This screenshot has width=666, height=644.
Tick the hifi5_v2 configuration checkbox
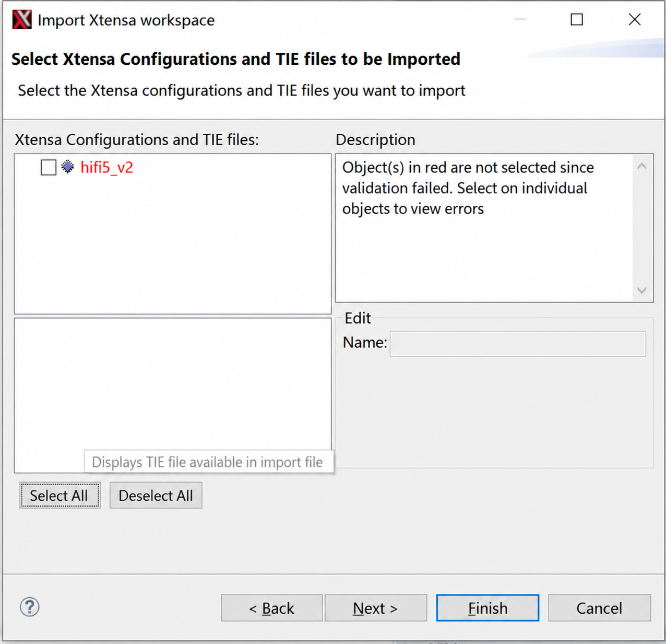49,168
